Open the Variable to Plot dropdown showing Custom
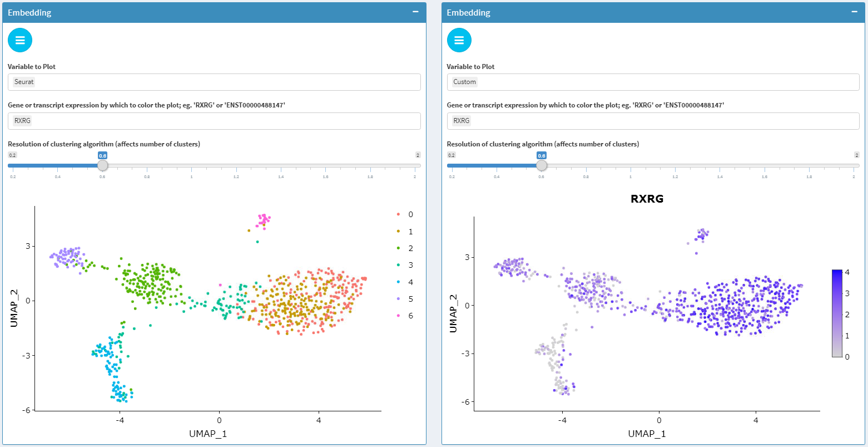 (x=653, y=82)
